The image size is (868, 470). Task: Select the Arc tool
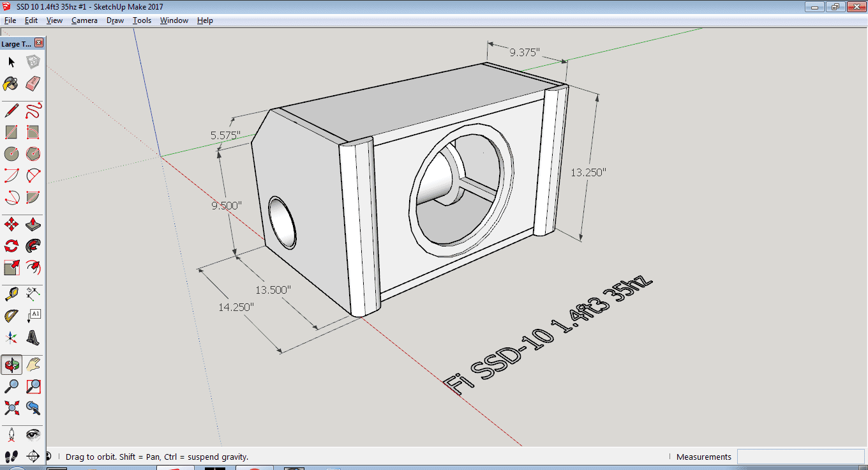coord(11,176)
